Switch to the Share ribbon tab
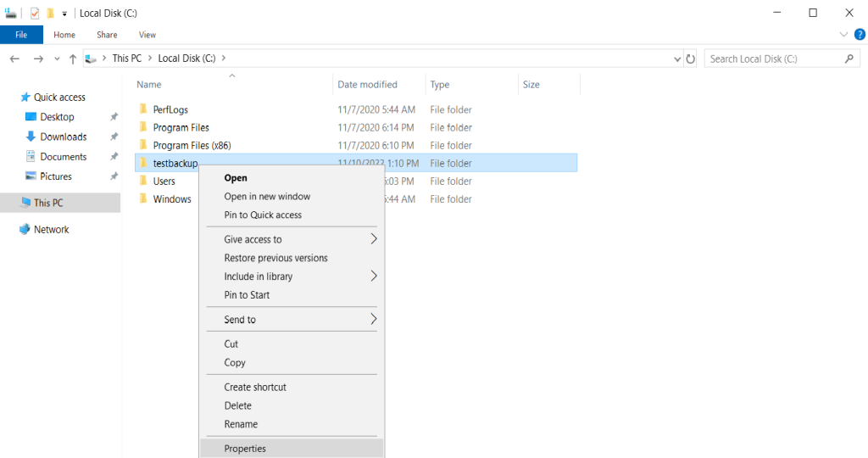This screenshot has height=458, width=868. click(107, 34)
